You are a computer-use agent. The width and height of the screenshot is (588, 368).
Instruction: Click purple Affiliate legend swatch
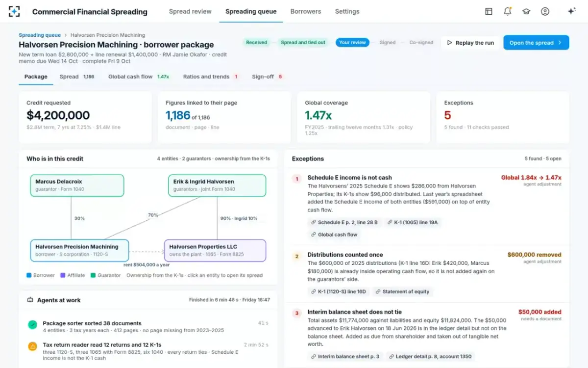[x=63, y=275]
